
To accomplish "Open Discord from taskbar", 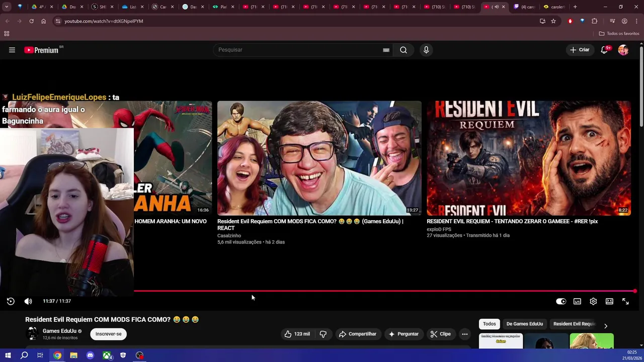I will [90, 355].
